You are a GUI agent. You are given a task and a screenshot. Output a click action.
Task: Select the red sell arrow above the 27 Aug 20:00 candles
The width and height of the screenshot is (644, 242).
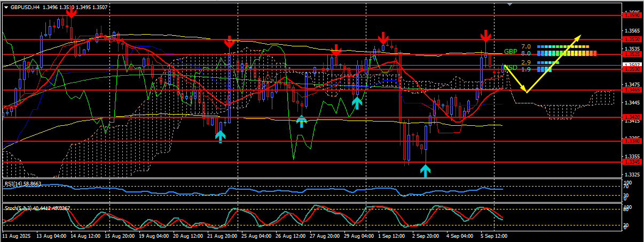click(335, 51)
